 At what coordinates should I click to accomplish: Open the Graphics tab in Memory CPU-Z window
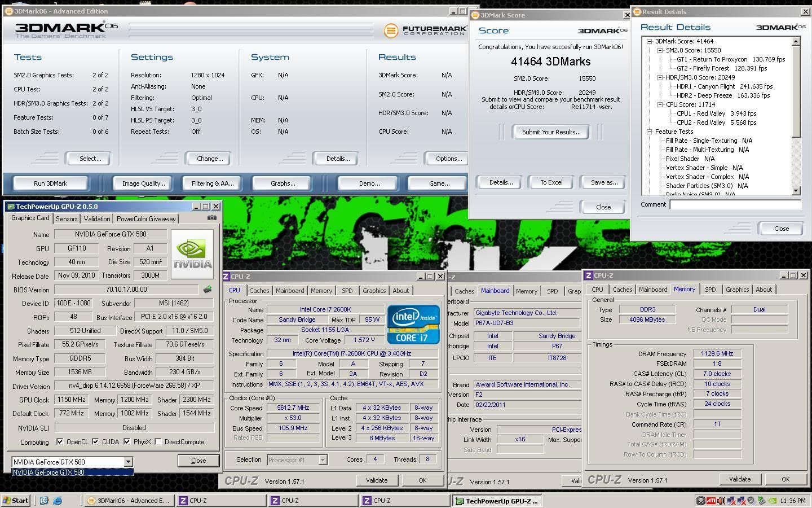coord(737,290)
